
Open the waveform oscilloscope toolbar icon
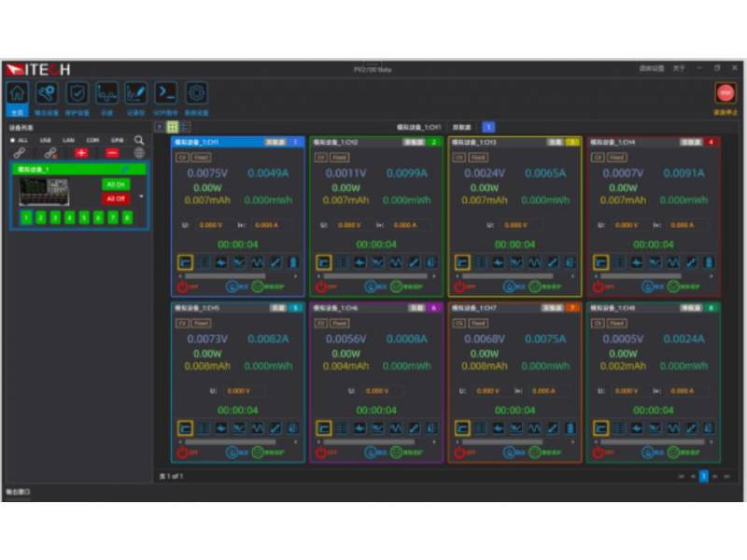point(106,93)
